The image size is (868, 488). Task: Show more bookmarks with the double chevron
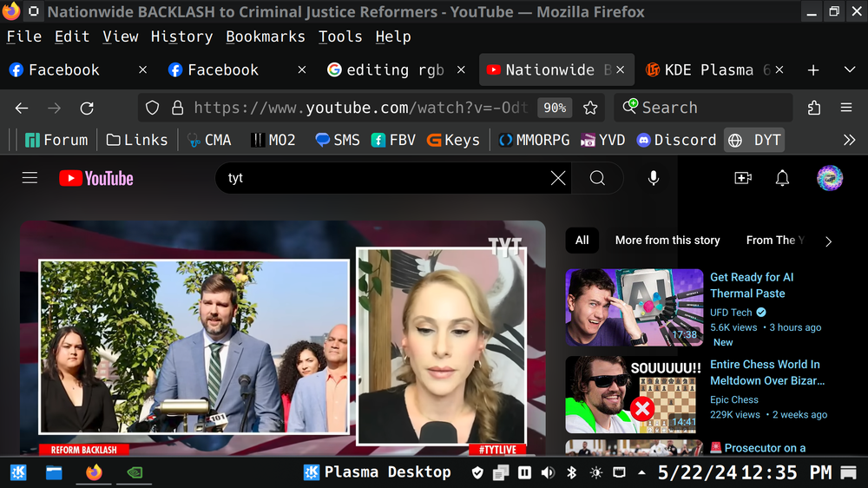pos(849,140)
